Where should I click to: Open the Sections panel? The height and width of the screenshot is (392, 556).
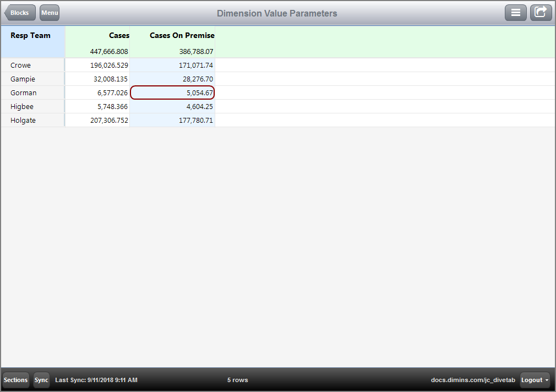point(15,380)
